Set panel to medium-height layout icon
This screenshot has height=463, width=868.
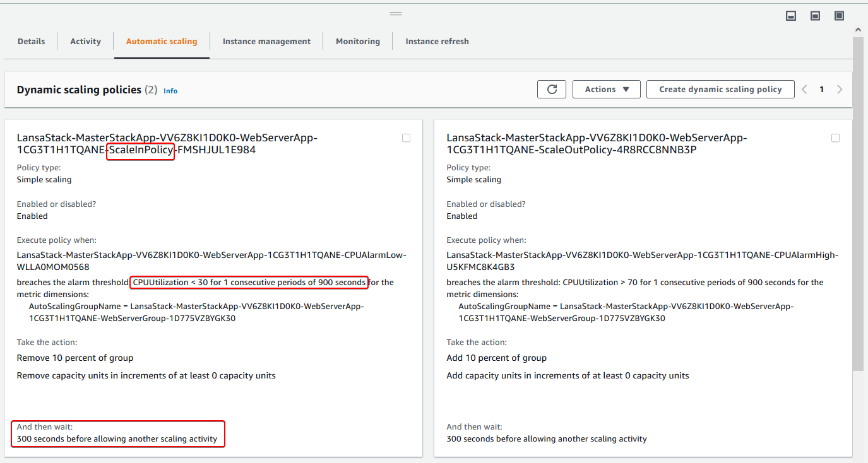pyautogui.click(x=815, y=16)
